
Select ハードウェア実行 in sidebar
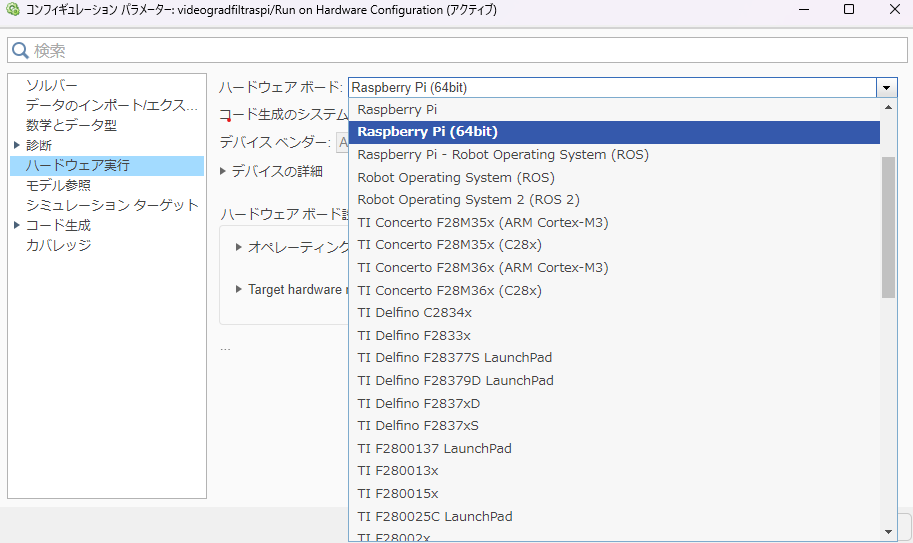[107, 165]
